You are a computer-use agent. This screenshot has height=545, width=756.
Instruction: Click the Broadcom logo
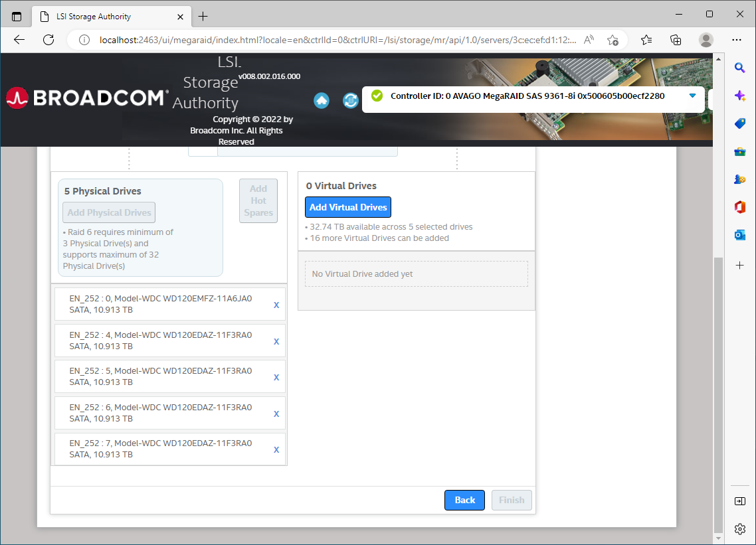click(x=87, y=98)
